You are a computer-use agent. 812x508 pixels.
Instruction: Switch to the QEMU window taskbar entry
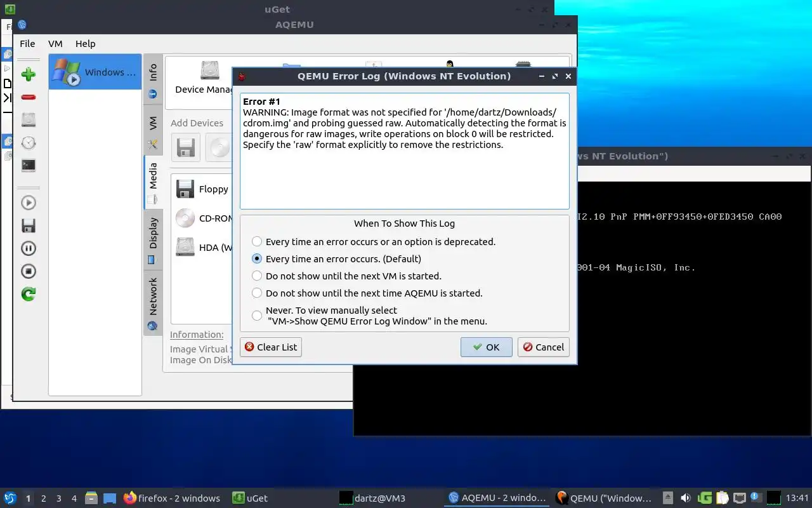point(604,498)
